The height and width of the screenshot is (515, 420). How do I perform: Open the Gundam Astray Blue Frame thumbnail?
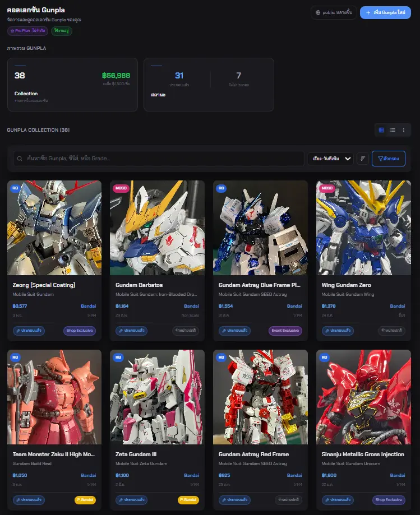point(260,228)
